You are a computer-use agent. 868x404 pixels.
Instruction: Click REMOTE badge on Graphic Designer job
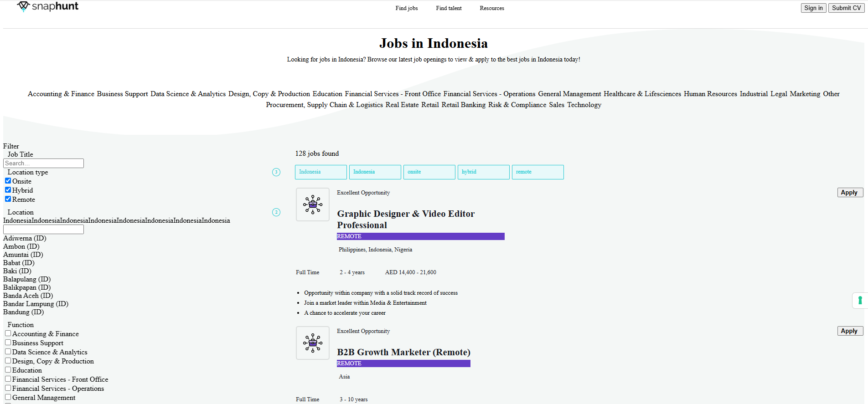pyautogui.click(x=420, y=236)
